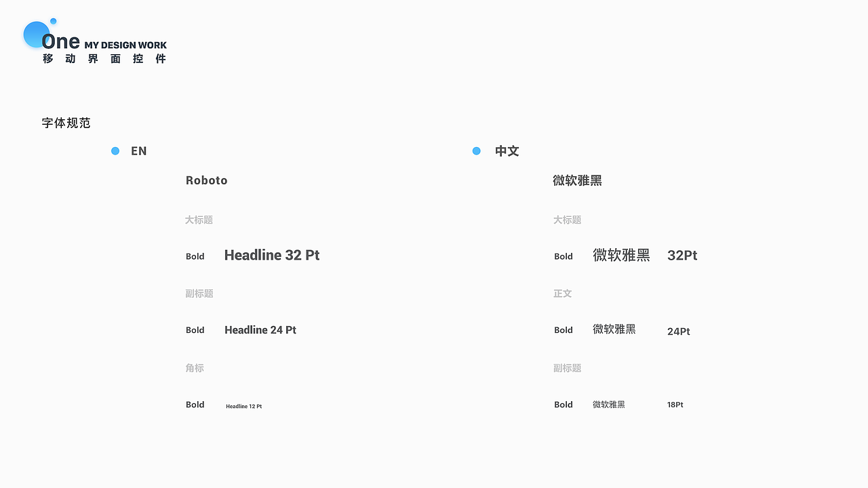Click the bold '微软雅黑' font name heading
The image size is (868, 488).
coord(578,180)
